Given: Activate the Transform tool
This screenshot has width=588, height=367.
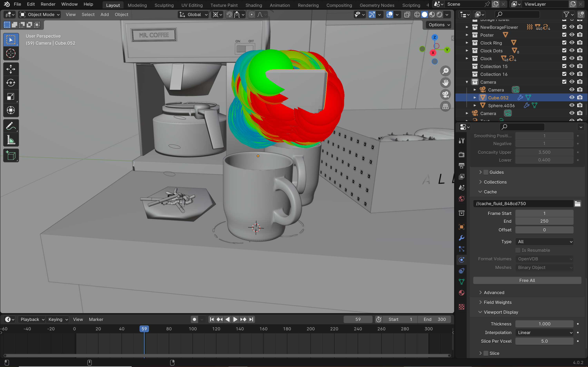Looking at the screenshot, I should click(x=11, y=110).
